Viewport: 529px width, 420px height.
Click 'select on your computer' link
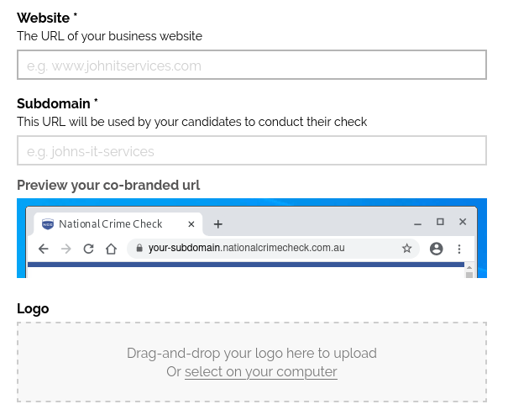click(260, 371)
